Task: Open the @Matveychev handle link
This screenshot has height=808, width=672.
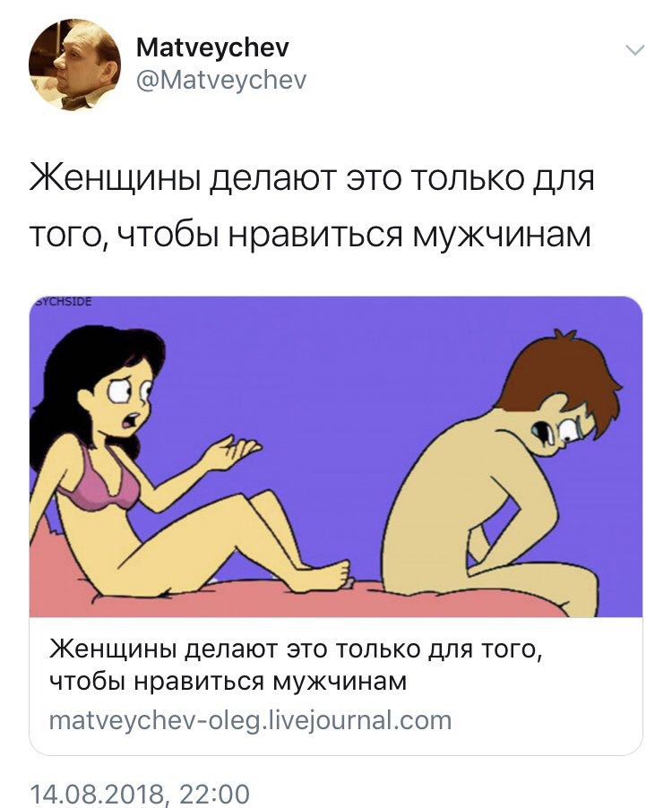Action: click(221, 80)
